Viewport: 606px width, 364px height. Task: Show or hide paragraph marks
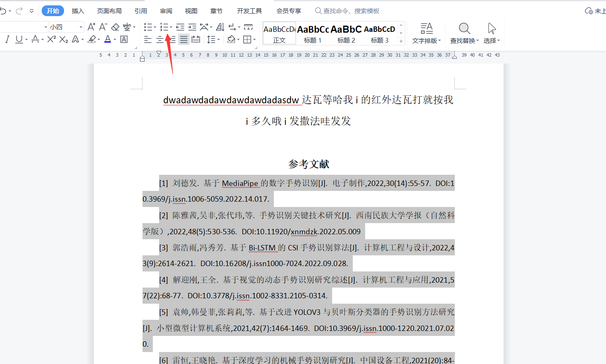click(x=232, y=27)
